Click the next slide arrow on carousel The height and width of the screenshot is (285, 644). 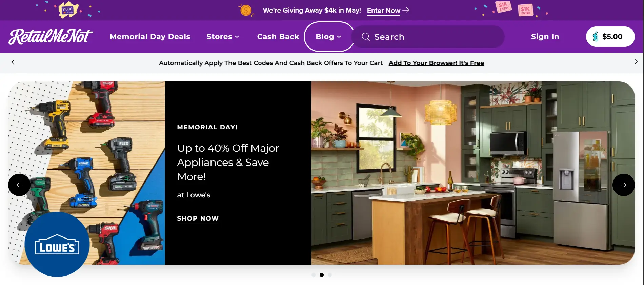pyautogui.click(x=624, y=185)
